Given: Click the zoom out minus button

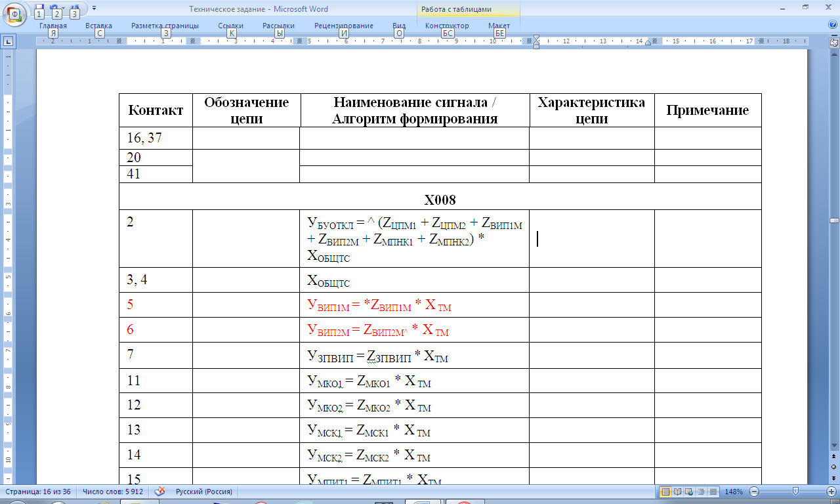Looking at the screenshot, I should pyautogui.click(x=754, y=492).
